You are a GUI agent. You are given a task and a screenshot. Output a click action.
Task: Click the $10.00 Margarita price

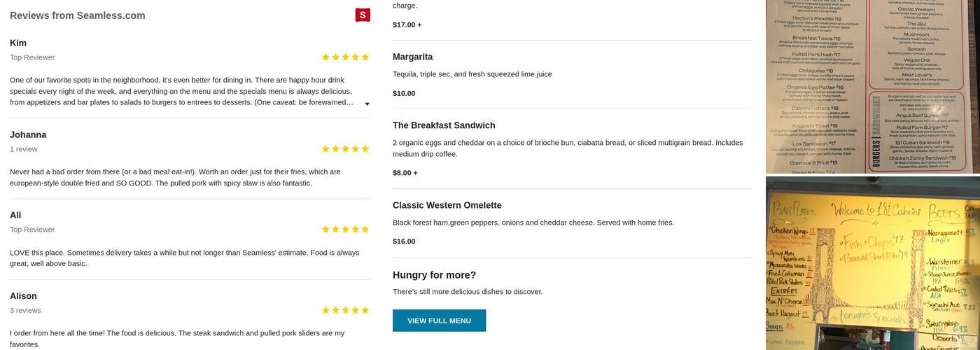(404, 93)
